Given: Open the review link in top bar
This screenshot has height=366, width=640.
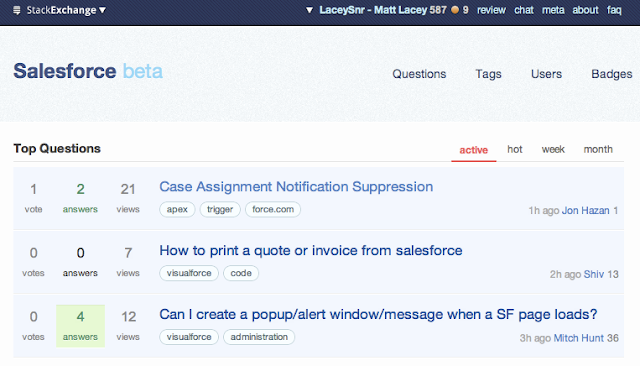Looking at the screenshot, I should [x=491, y=10].
